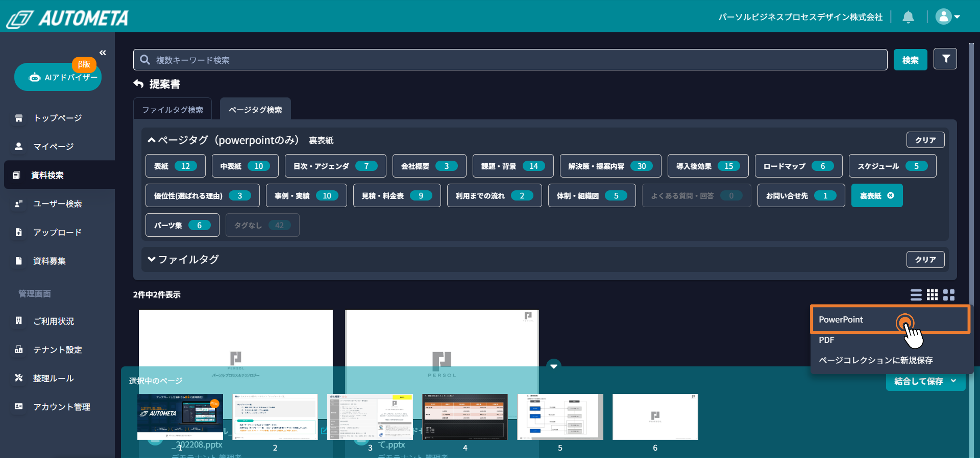Select the flowchart thumbnail, page 5
Screen dimensions: 980x458
tap(560, 417)
